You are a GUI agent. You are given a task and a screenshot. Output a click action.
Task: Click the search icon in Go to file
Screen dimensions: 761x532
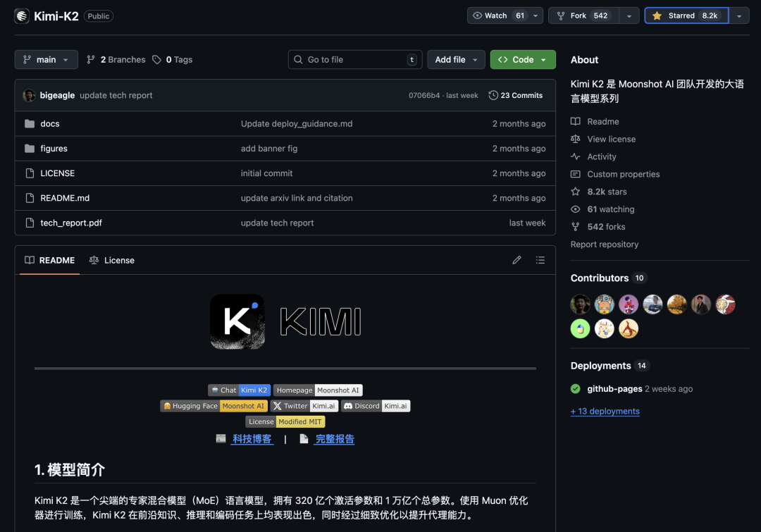(297, 59)
